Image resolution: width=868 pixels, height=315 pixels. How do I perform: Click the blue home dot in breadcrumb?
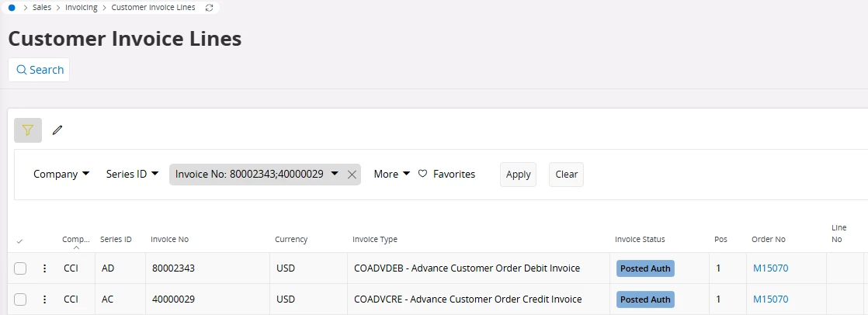pos(12,8)
